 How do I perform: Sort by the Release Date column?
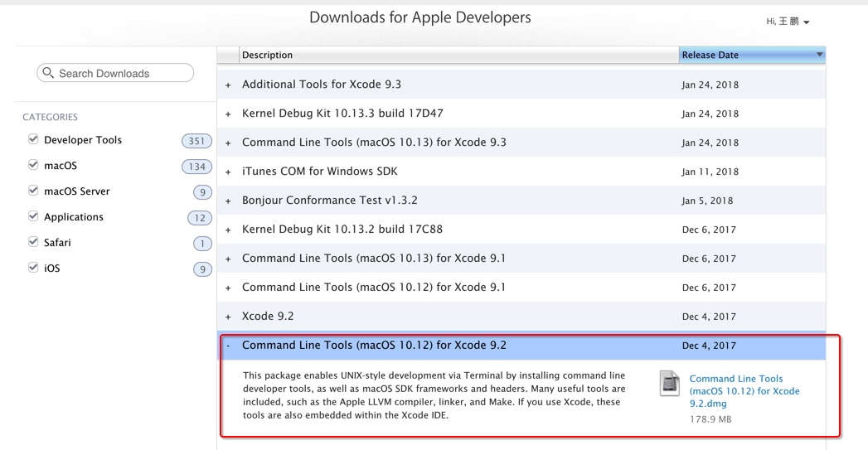pyautogui.click(x=752, y=55)
